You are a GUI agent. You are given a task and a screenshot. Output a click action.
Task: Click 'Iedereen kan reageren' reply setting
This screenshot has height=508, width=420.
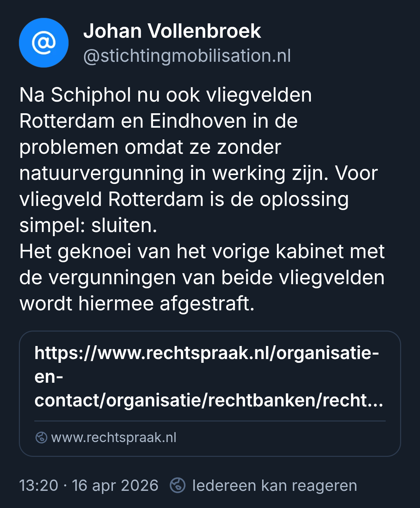click(275, 485)
